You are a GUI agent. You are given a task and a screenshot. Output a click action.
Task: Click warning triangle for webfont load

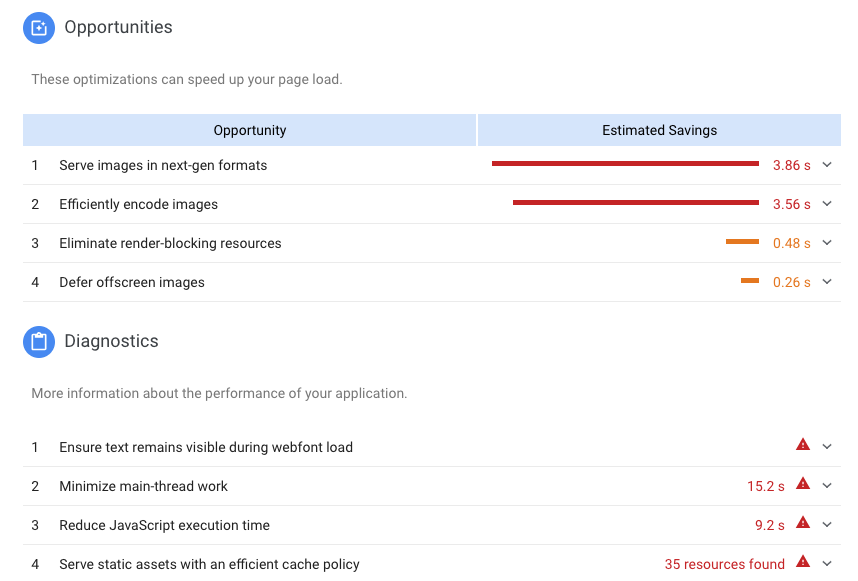pos(803,445)
